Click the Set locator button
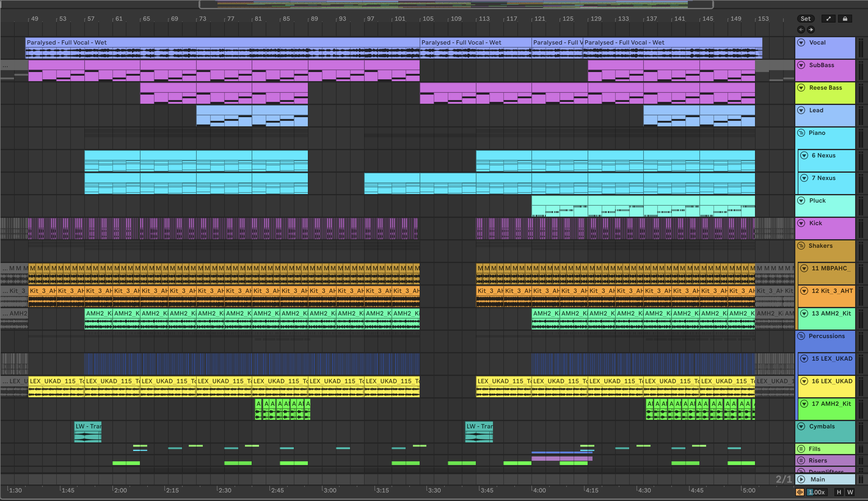 click(x=806, y=19)
